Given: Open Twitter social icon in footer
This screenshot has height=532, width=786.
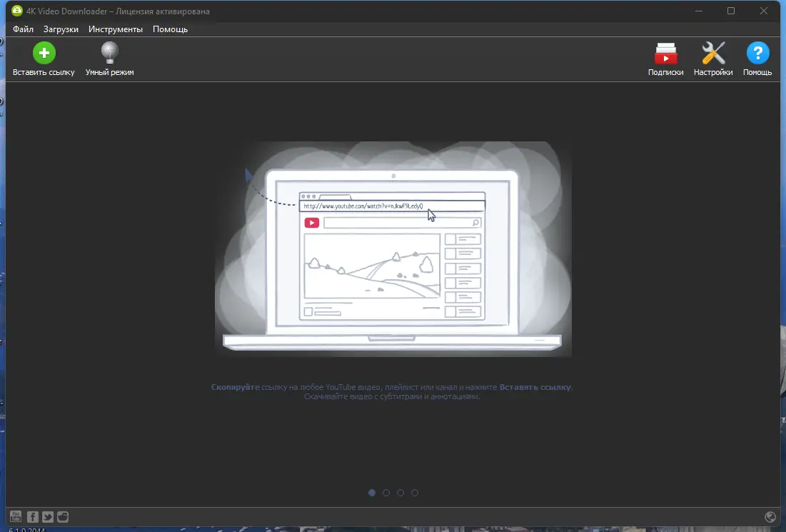Looking at the screenshot, I should (x=48, y=516).
